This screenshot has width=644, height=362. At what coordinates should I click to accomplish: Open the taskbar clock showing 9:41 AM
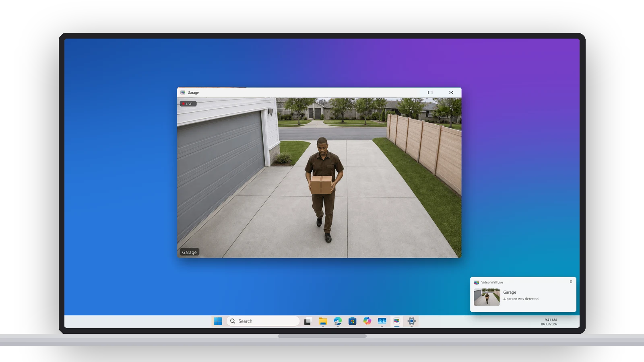549,322
